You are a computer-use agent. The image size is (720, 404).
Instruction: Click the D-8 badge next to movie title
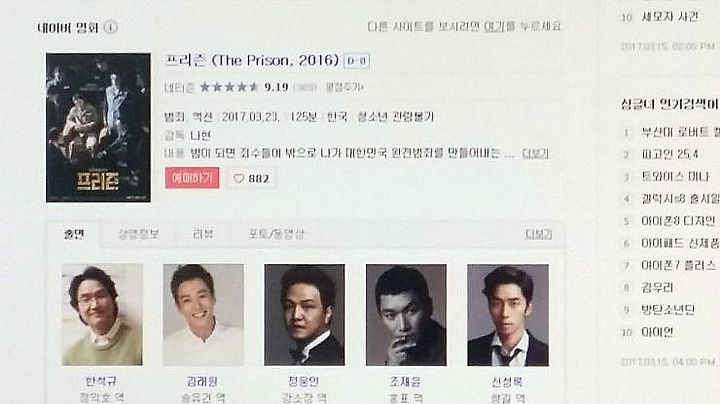tap(356, 61)
